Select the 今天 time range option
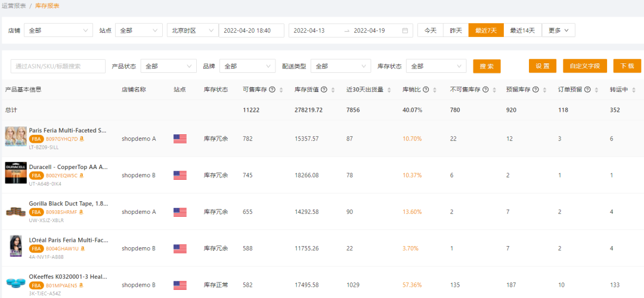The width and height of the screenshot is (644, 298). 430,30
